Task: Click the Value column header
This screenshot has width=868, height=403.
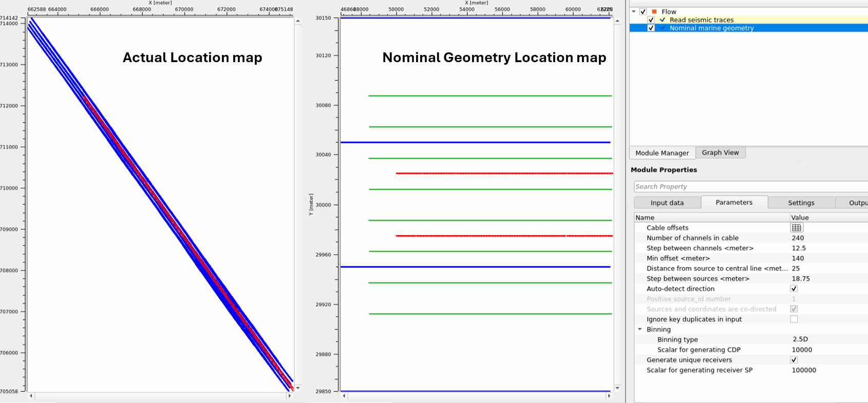Action: 828,218
